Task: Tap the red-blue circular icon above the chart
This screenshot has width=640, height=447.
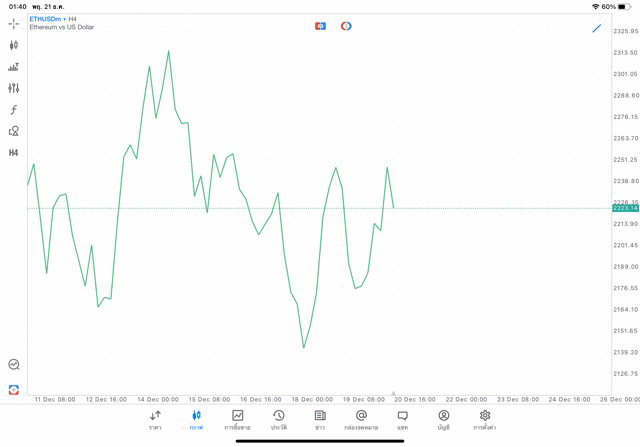Action: pos(346,26)
